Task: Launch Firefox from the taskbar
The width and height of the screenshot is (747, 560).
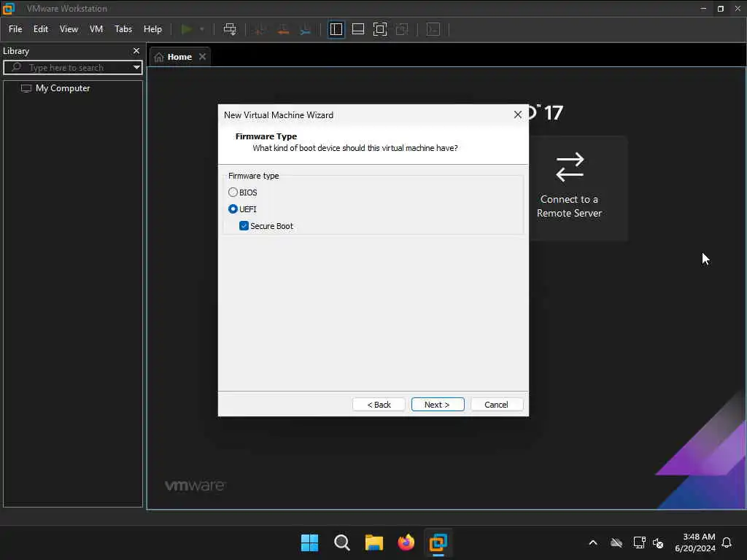Action: 406,542
